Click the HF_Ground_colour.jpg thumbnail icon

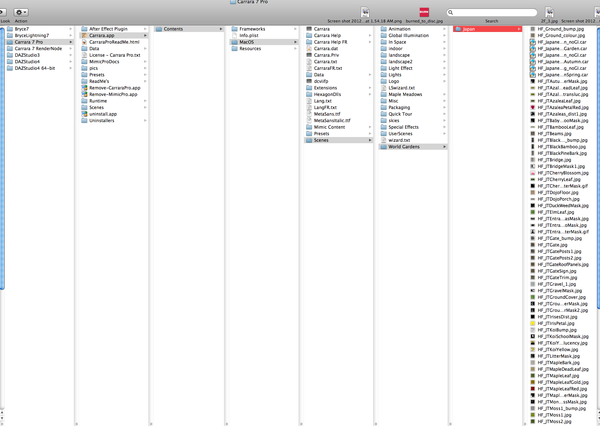tap(533, 35)
